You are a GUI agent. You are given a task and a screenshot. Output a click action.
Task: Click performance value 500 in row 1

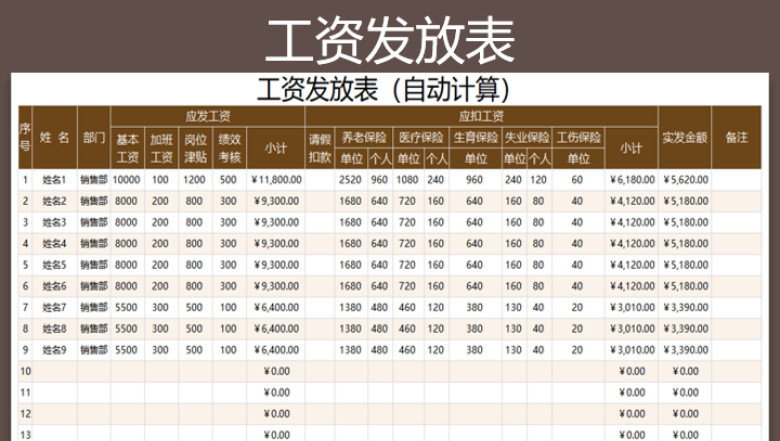pyautogui.click(x=228, y=180)
